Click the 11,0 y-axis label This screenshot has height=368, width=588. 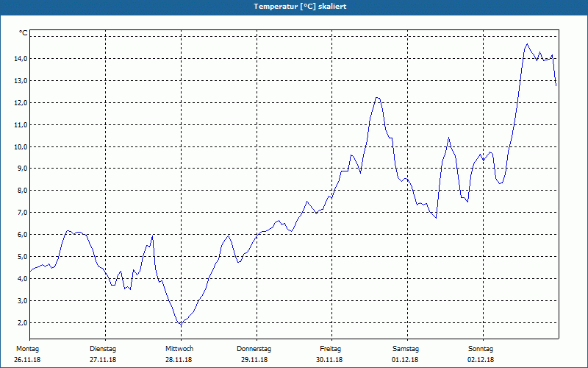tap(21, 124)
